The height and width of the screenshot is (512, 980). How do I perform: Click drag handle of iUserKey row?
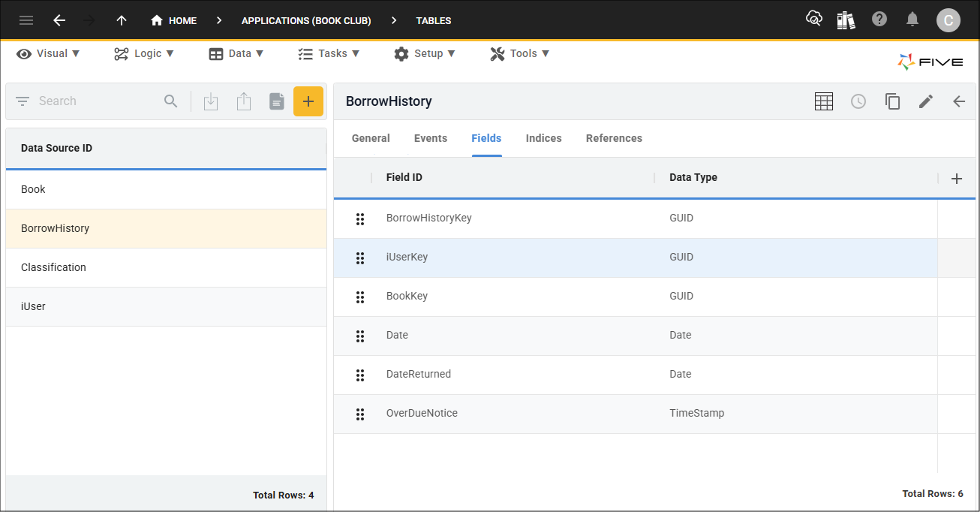tap(360, 258)
